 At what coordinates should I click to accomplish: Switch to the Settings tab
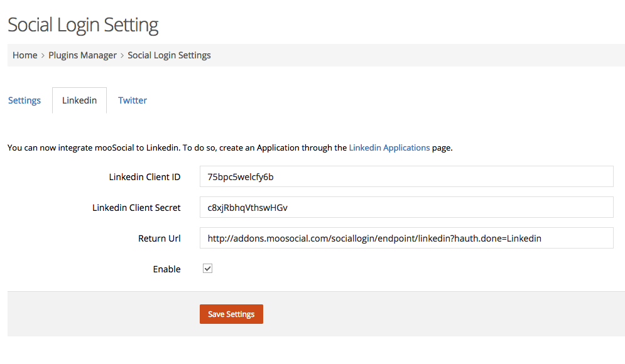click(x=24, y=100)
